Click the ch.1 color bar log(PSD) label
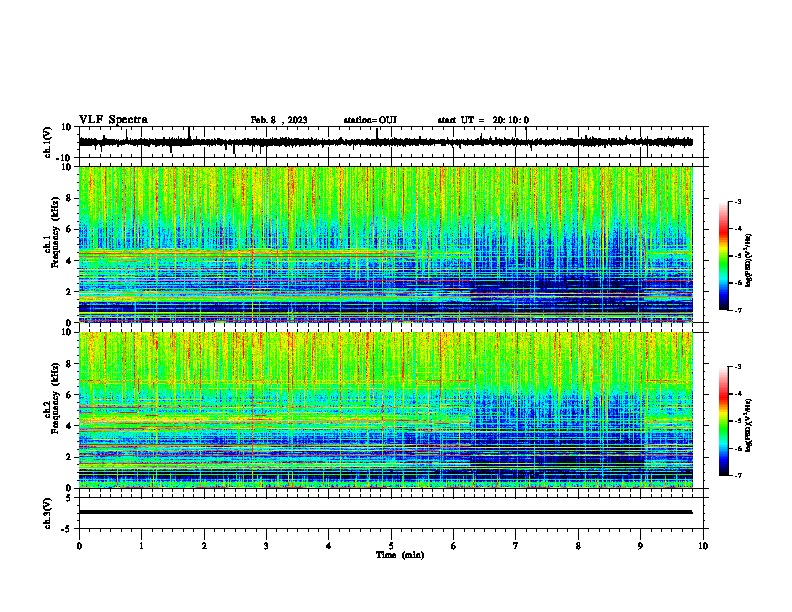Screen dimensions: 792x612 [x=749, y=261]
